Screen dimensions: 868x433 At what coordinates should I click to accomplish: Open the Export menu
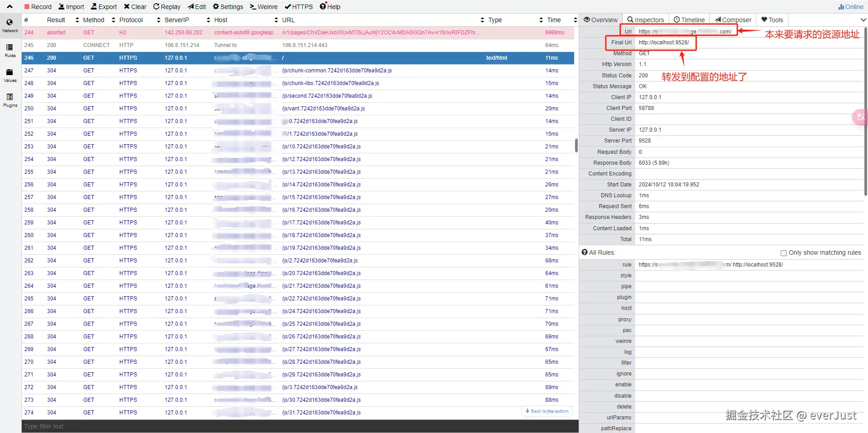[x=104, y=7]
